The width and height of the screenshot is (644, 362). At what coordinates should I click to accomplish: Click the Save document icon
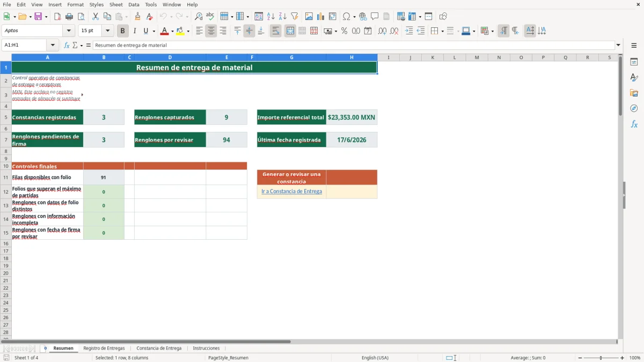click(38, 17)
